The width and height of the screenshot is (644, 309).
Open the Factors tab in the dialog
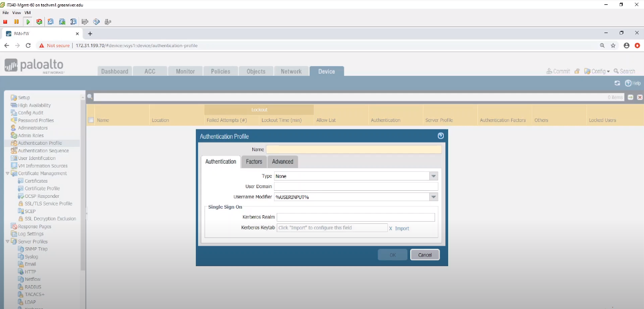pos(254,162)
